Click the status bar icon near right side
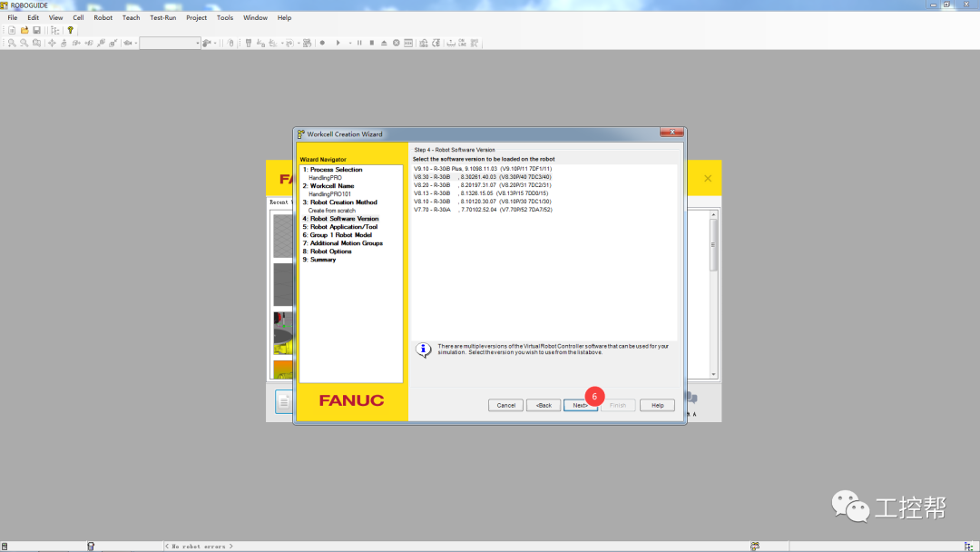The image size is (980, 552). (x=755, y=547)
